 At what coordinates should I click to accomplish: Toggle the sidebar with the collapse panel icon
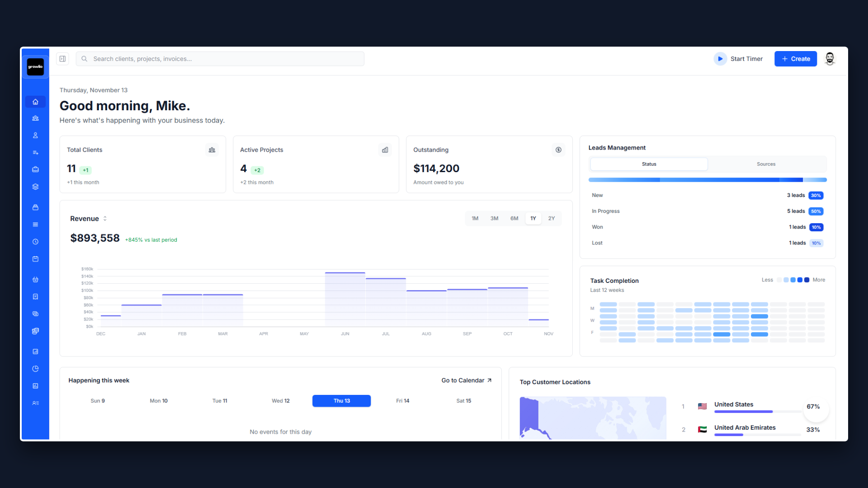click(62, 59)
